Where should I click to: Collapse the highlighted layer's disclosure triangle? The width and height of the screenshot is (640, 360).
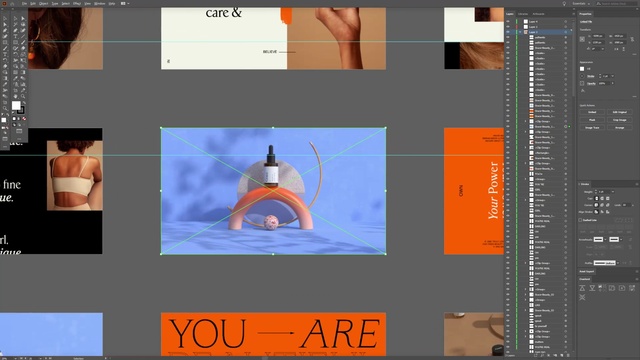click(520, 32)
